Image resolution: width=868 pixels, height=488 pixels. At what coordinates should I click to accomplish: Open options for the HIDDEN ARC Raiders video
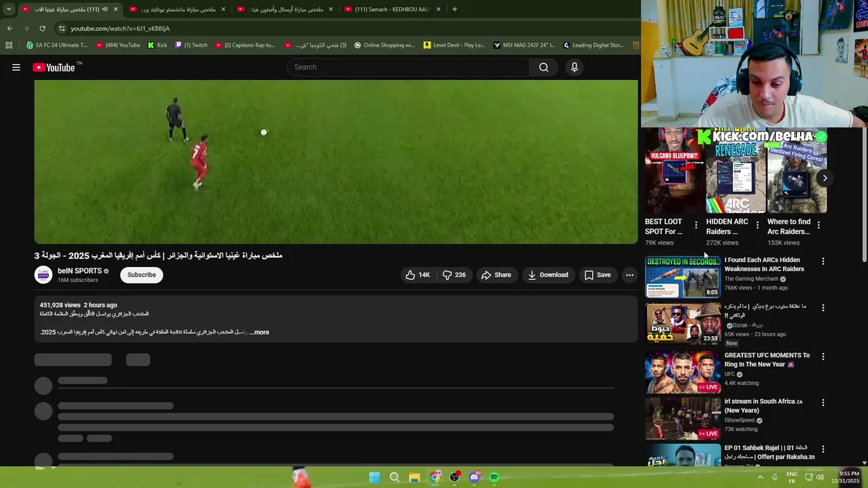pyautogui.click(x=757, y=225)
